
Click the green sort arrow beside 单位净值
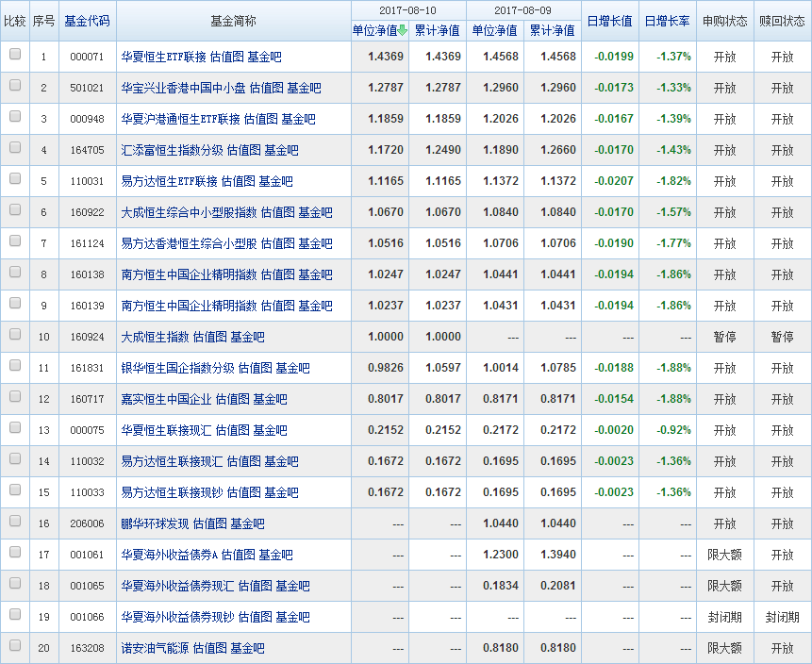[403, 30]
